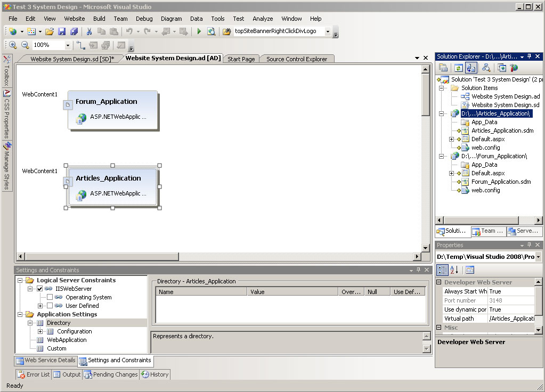The image size is (545, 392).
Task: Collapse the Developer Web Server category
Action: [439, 282]
